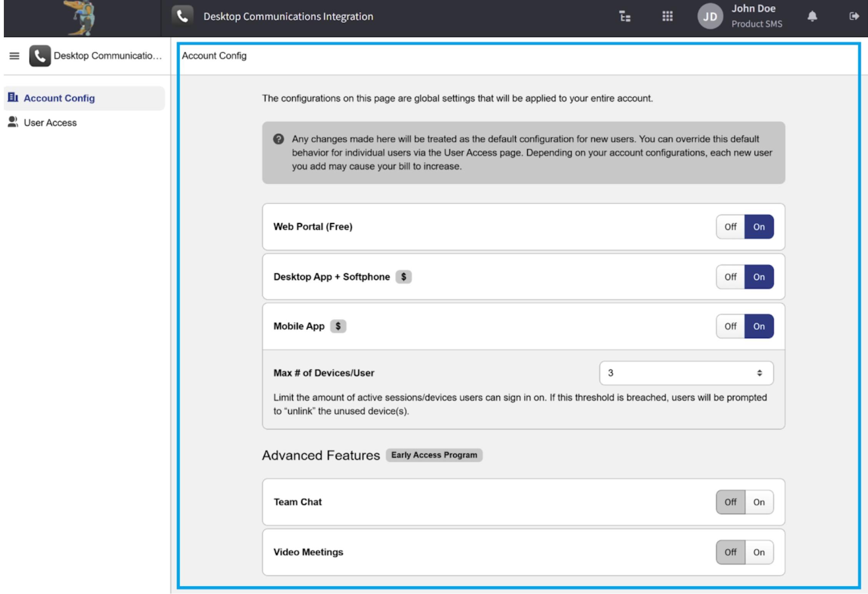
Task: Turn Video Meetings on
Action: tap(758, 552)
